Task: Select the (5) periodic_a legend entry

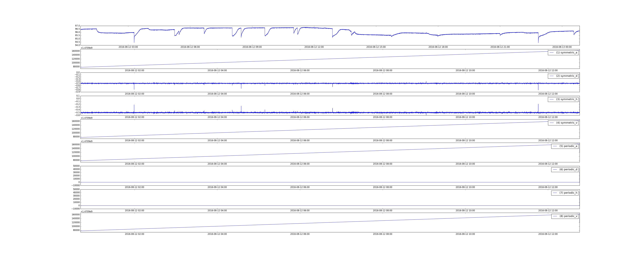Action: coord(565,146)
